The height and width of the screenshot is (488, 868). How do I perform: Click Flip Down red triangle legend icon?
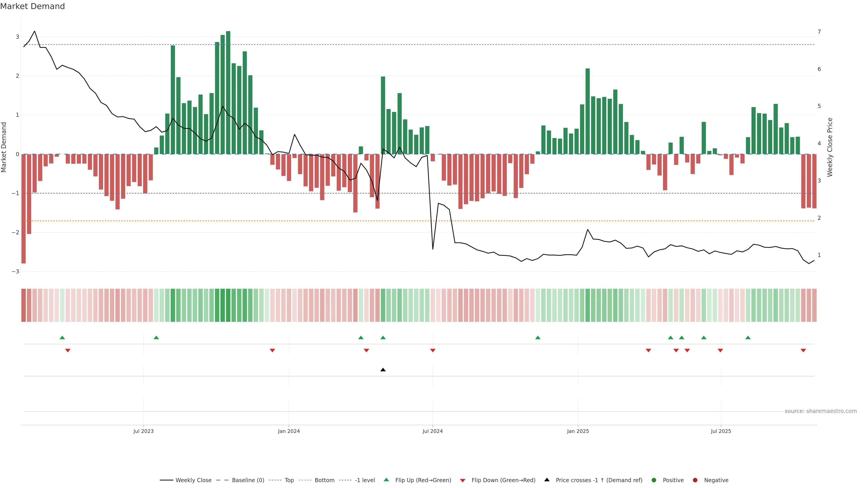[463, 480]
